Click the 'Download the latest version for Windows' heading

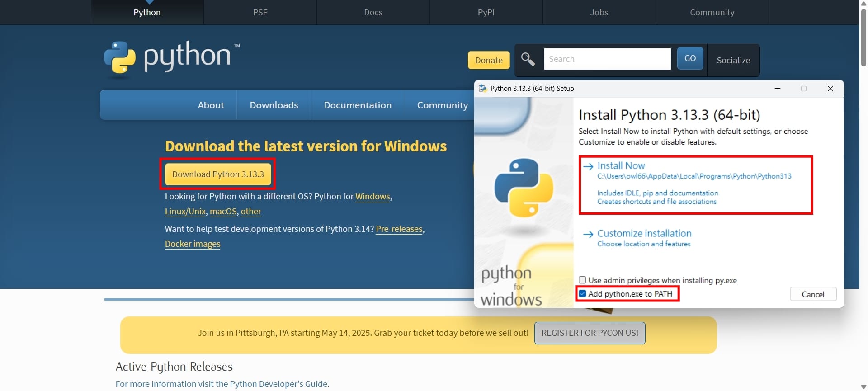point(306,146)
